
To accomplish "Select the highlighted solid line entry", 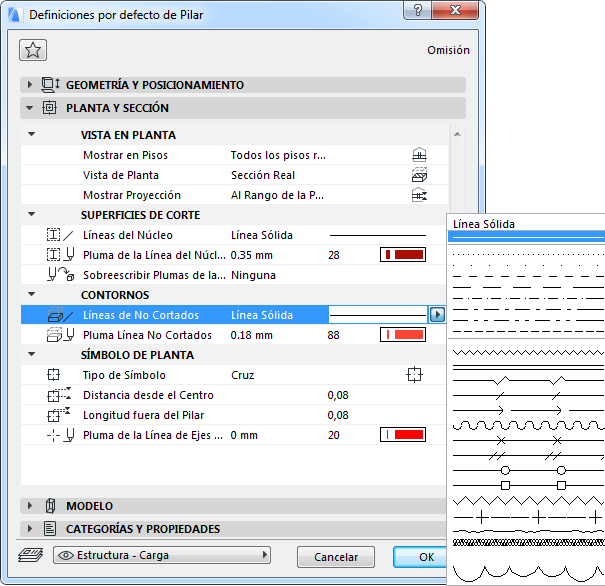I will point(526,237).
